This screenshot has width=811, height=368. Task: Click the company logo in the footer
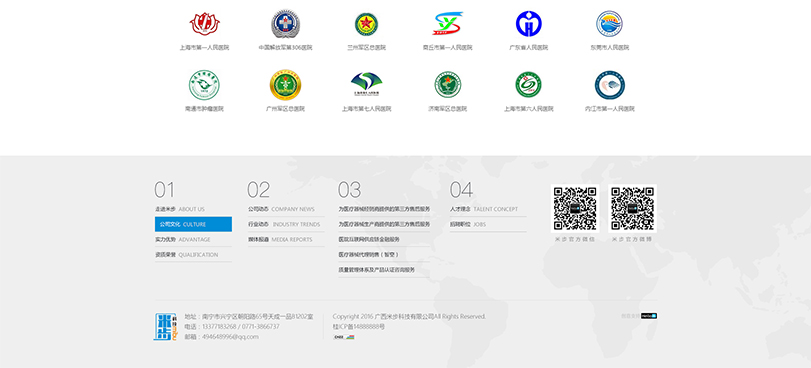[166, 327]
